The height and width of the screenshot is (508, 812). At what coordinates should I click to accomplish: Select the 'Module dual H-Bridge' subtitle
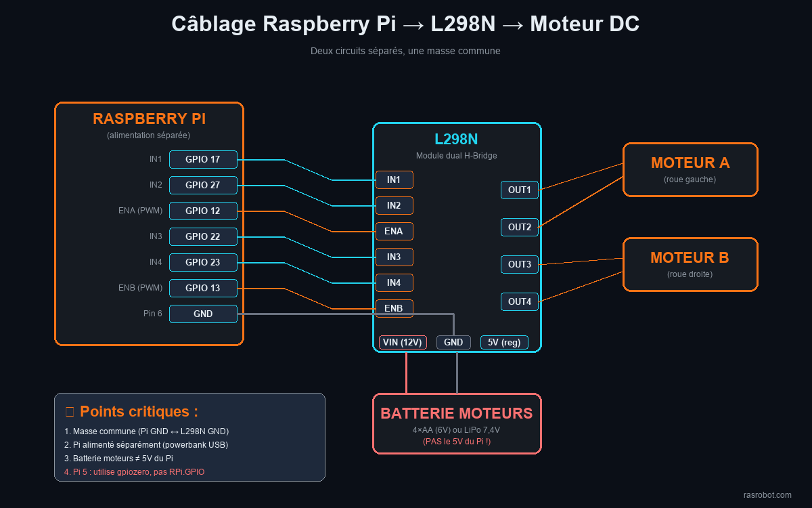(x=457, y=156)
